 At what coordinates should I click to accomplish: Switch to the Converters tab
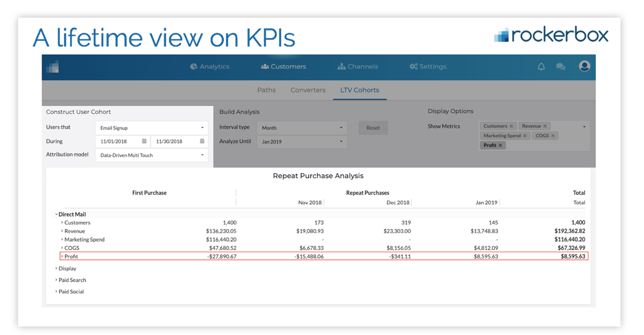[x=308, y=90]
